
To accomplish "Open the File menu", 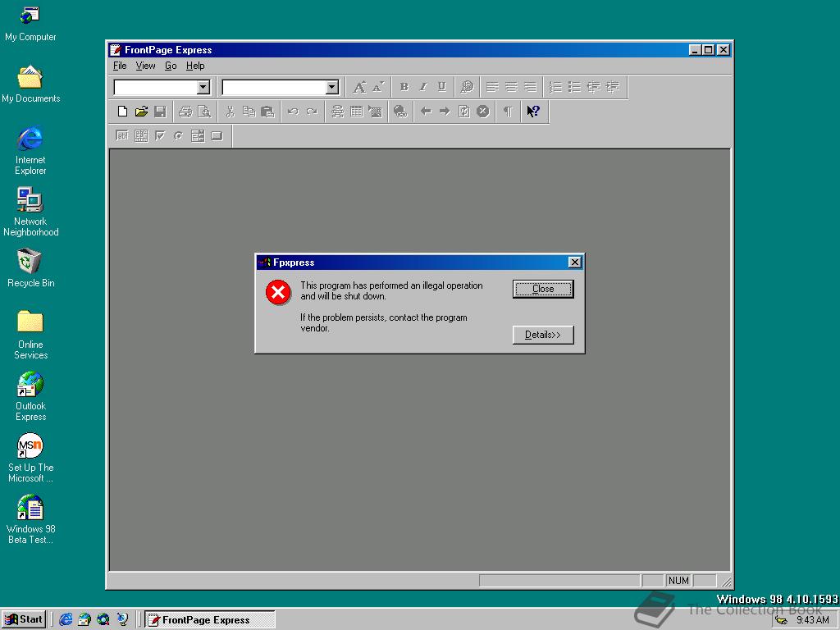I will coord(120,66).
